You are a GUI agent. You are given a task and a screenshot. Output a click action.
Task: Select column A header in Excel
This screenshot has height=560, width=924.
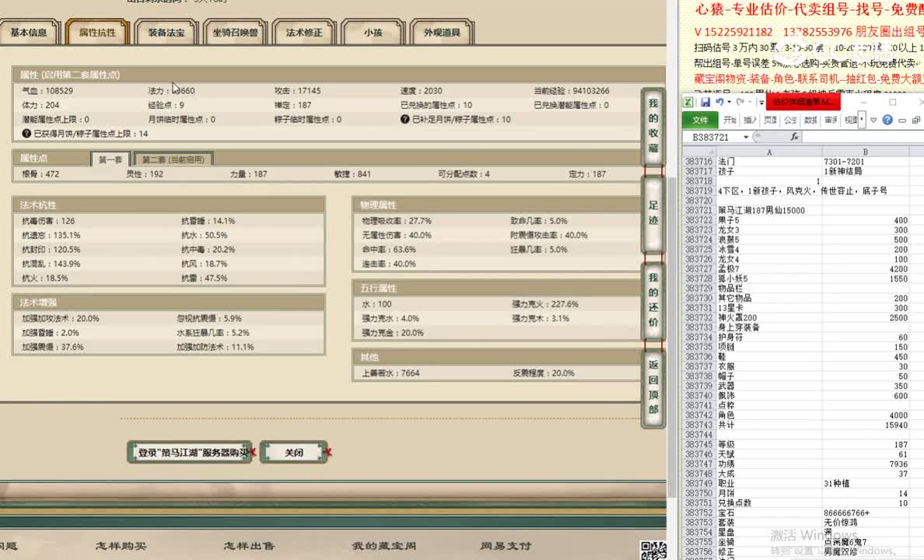[x=769, y=152]
